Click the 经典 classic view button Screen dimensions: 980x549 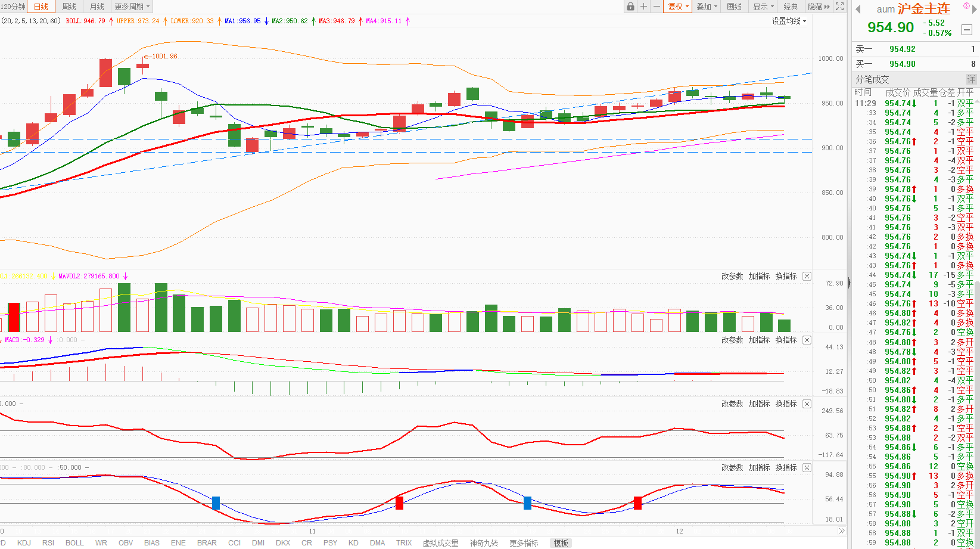point(791,7)
